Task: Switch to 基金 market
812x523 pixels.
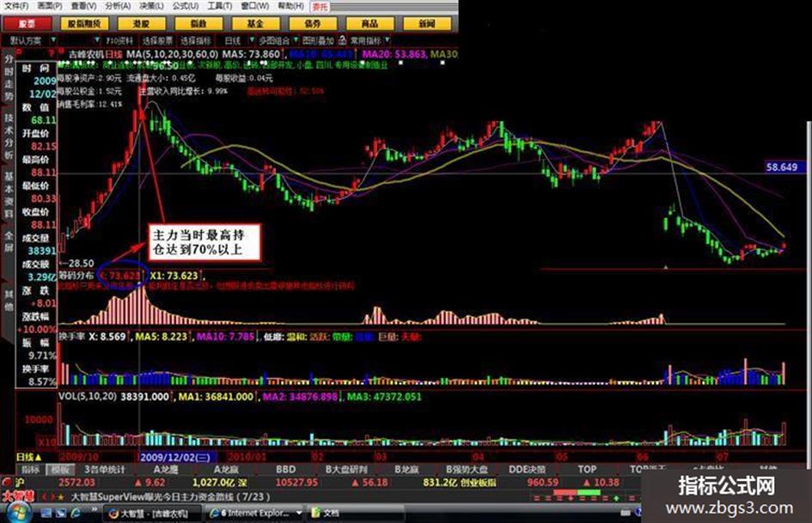Action: pos(256,24)
